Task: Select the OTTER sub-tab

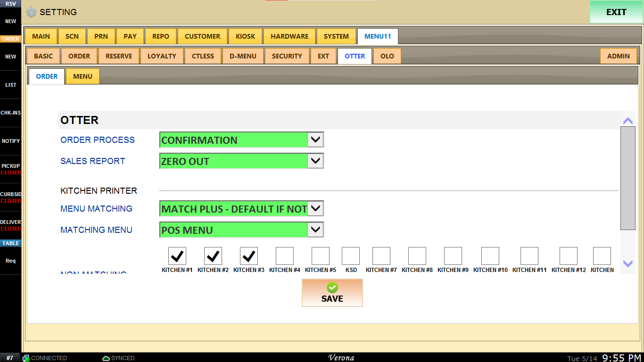Action: click(x=355, y=56)
